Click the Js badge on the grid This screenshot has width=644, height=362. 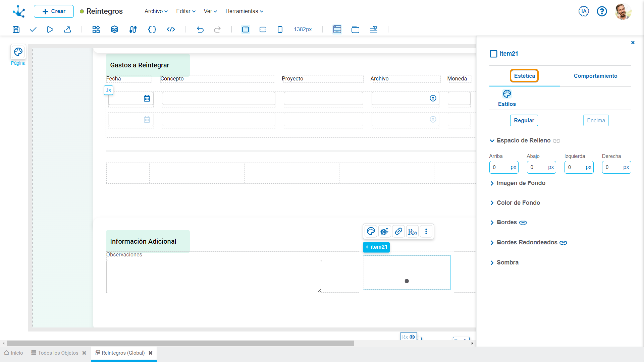108,90
